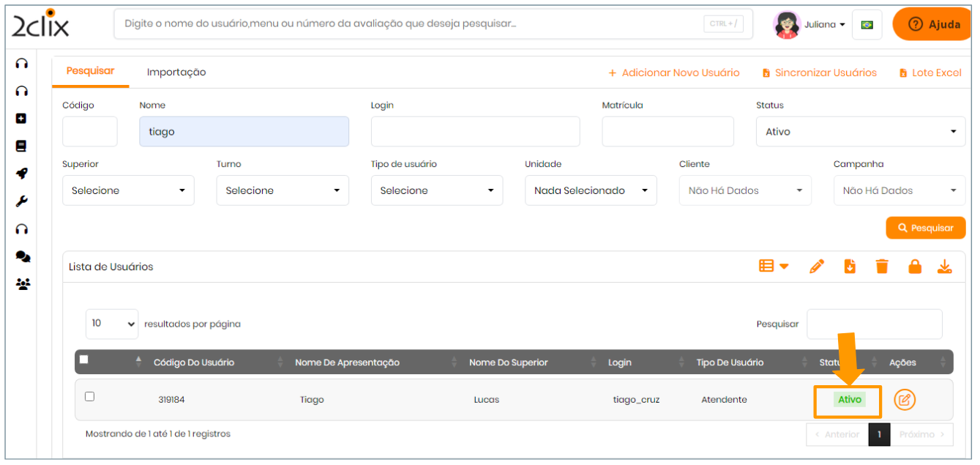Viewport: 980px width, 465px height.
Task: Click the pencil edit icon in list toolbar
Action: (x=817, y=267)
